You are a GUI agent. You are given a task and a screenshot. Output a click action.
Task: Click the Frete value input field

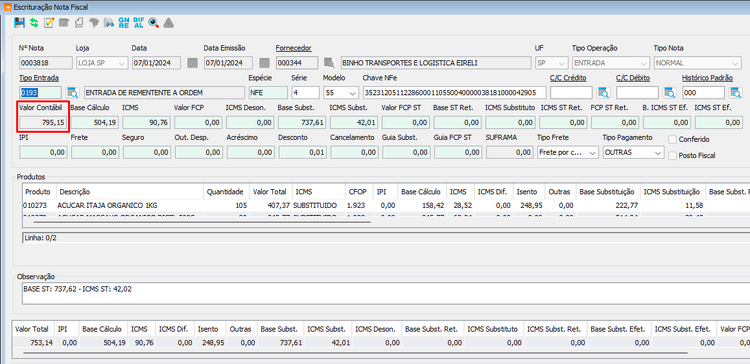(95, 153)
